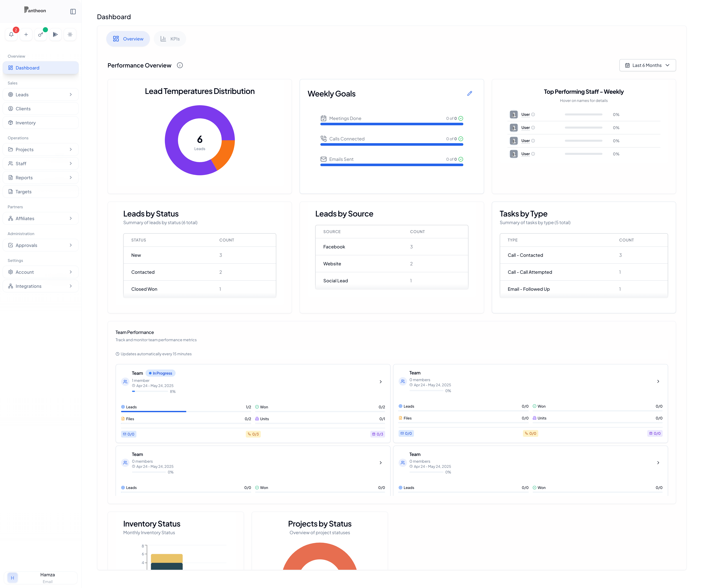Click the Meetings Done completion checkmark

click(x=461, y=118)
